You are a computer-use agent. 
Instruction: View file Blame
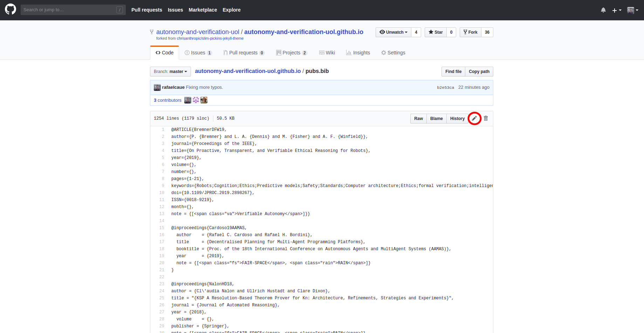(436, 119)
